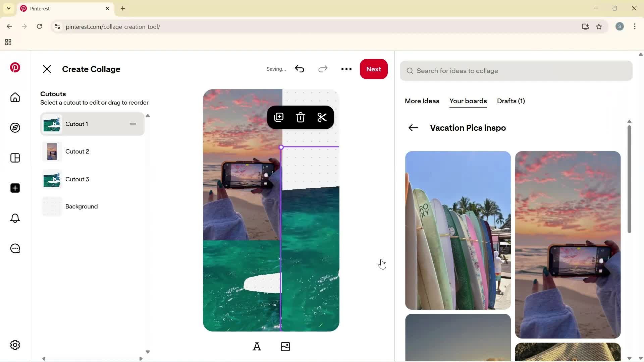Open notifications from the bell icon
This screenshot has height=362, width=644.
pyautogui.click(x=15, y=218)
